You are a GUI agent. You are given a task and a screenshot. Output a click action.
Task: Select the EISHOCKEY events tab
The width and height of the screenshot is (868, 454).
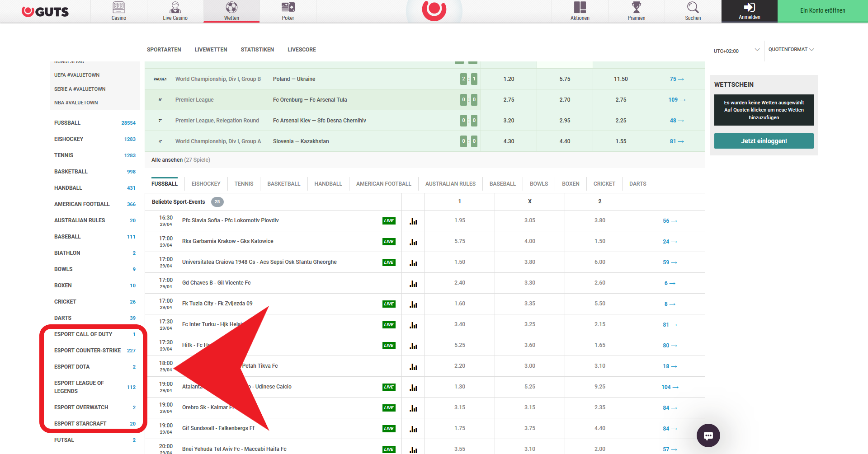[206, 184]
